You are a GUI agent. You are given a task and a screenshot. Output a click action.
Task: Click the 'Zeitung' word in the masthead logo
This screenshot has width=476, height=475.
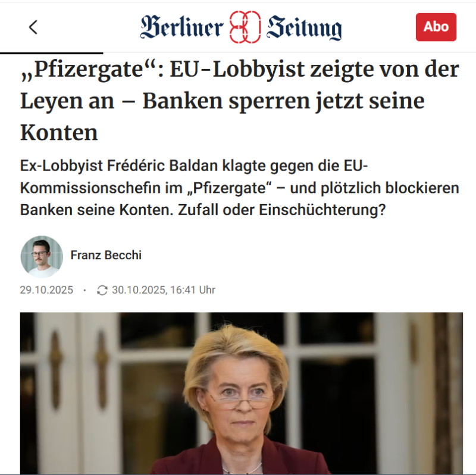(304, 28)
